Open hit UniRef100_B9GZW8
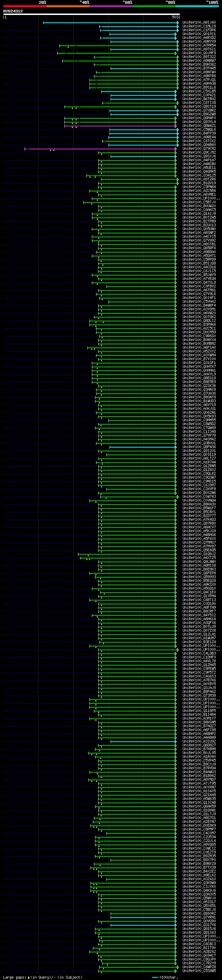 point(199,114)
